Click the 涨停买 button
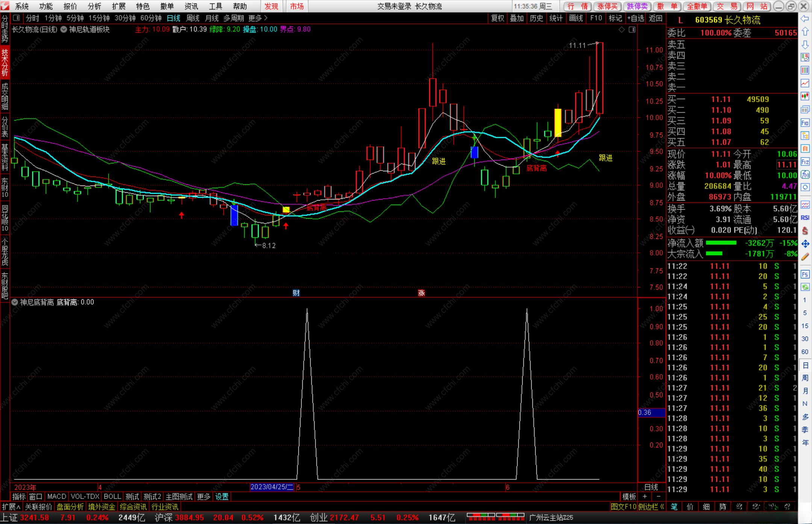Viewport: 812px width, 524px height. click(607, 6)
